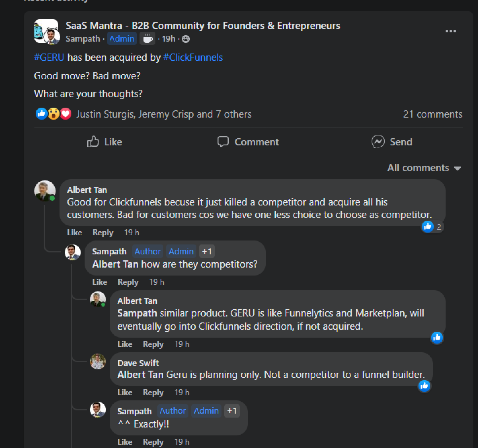Viewport: 478px width, 448px height.
Task: Open the 21 comments link
Action: pos(432,114)
